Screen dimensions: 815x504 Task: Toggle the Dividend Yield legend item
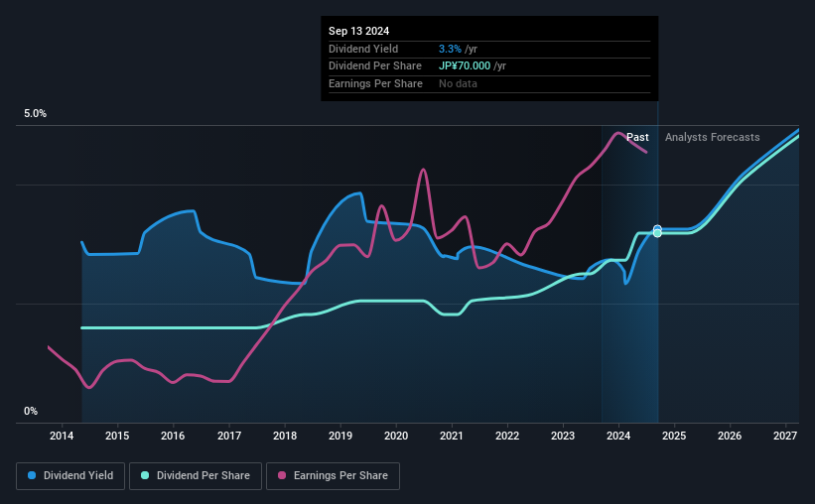tap(70, 476)
